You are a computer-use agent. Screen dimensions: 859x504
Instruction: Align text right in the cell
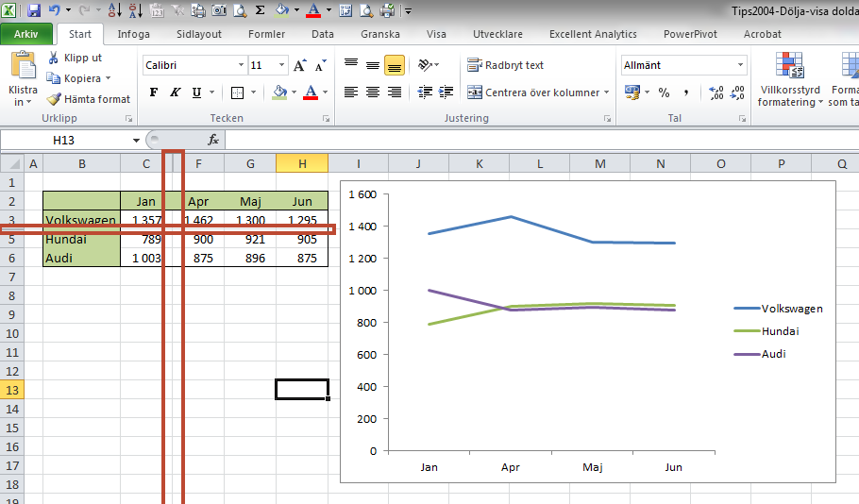click(x=394, y=92)
